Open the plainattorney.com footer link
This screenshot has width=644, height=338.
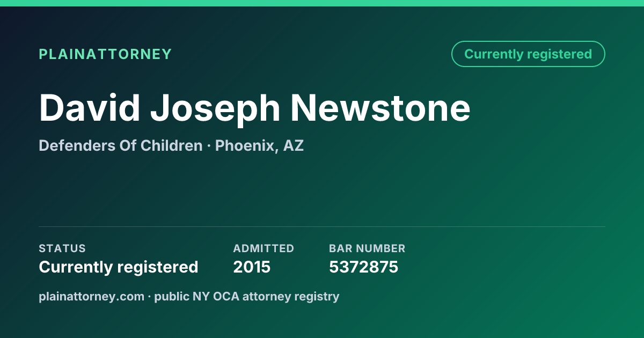92,296
